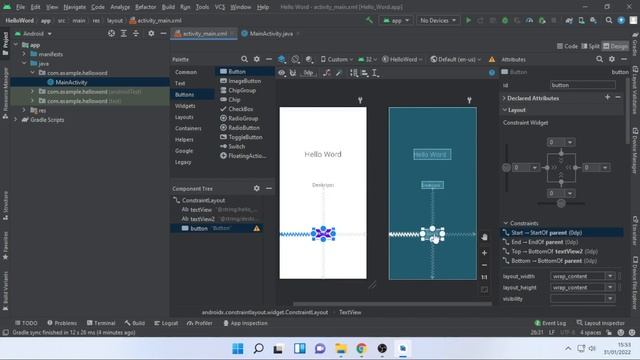640x360 pixels.
Task: Switch to MainActivity.java tab
Action: (271, 33)
